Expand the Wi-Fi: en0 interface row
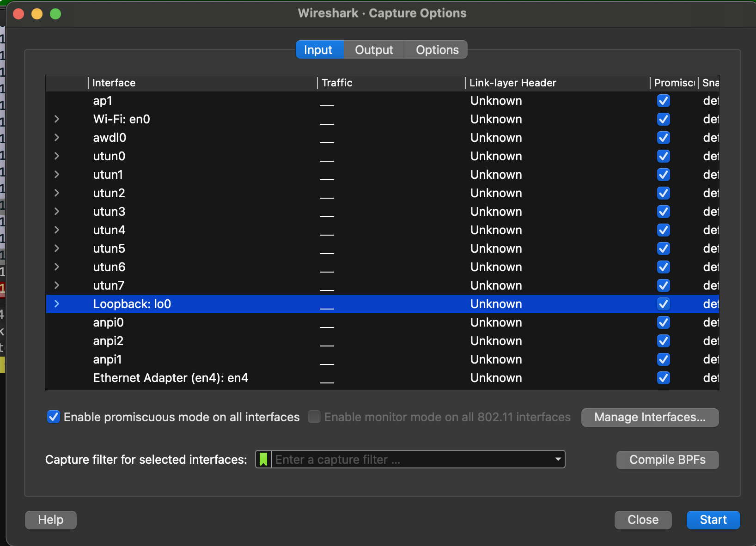756x546 pixels. 57,119
